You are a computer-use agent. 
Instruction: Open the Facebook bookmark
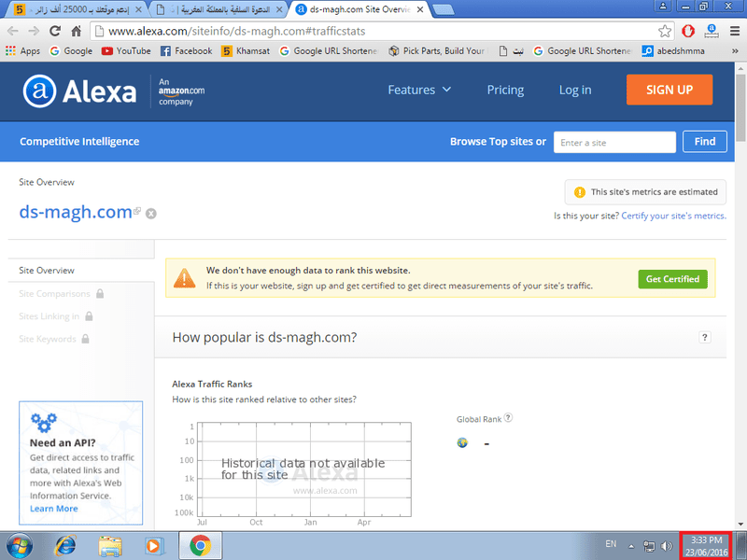coord(186,51)
